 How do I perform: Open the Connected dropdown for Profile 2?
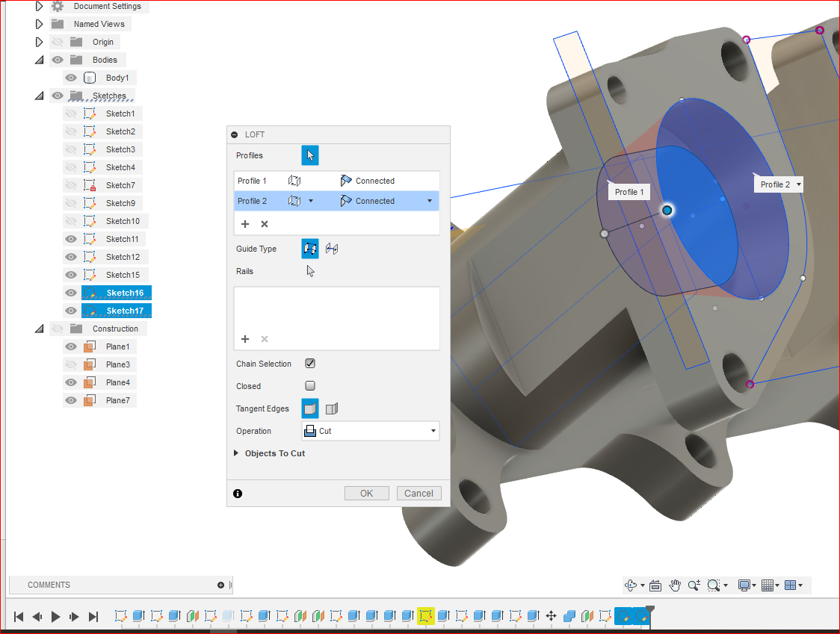[430, 201]
